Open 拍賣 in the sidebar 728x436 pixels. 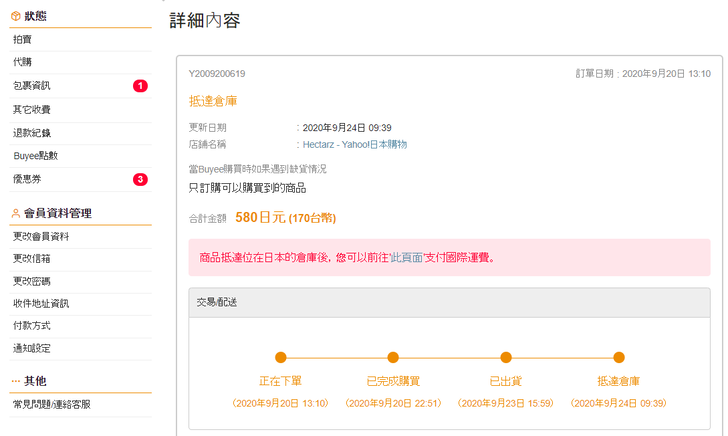pos(22,39)
